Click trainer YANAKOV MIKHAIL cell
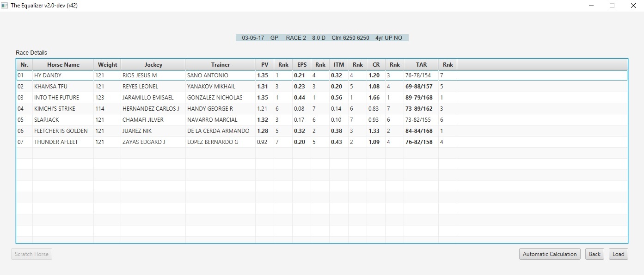The image size is (644, 275). 221,86
